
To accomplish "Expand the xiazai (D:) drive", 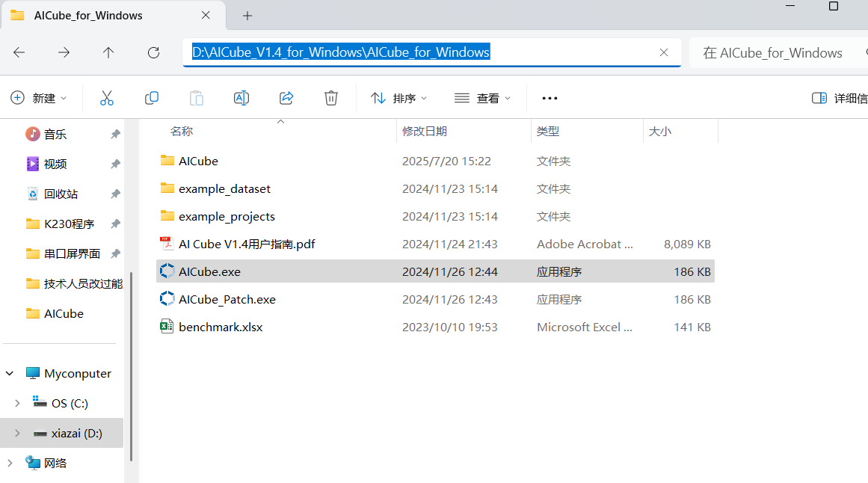I will coord(17,433).
